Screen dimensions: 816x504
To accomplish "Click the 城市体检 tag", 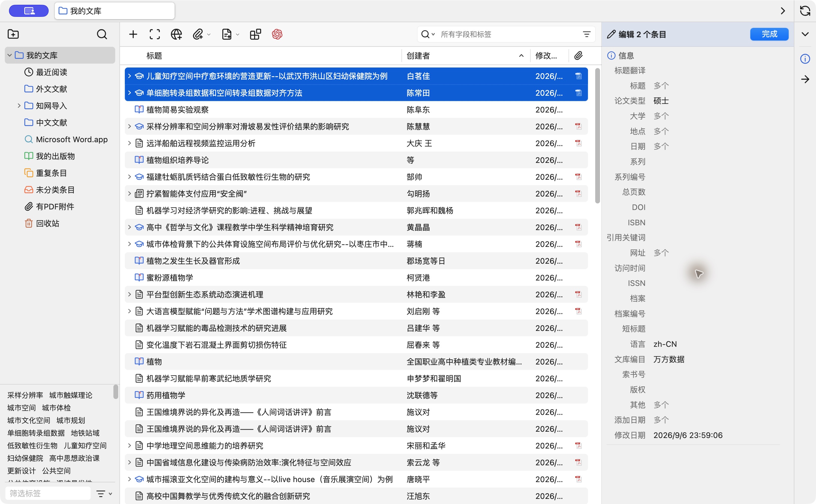I will [56, 408].
